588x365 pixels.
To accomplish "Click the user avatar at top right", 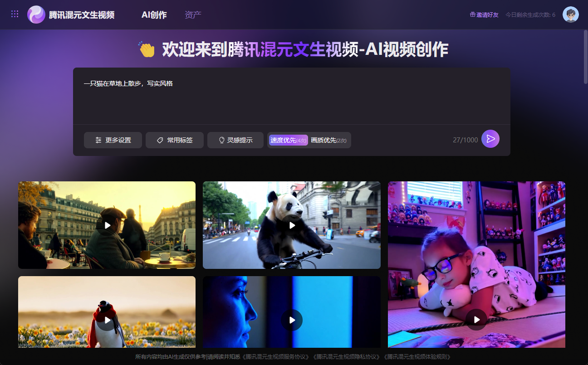I will point(571,14).
